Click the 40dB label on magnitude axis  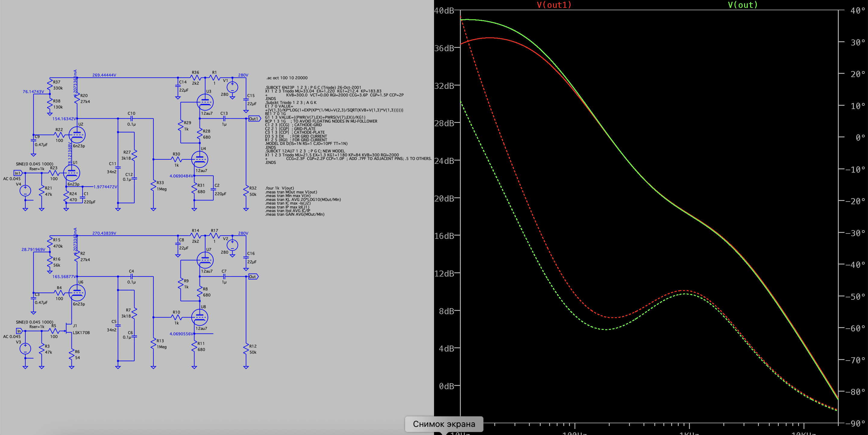click(444, 11)
